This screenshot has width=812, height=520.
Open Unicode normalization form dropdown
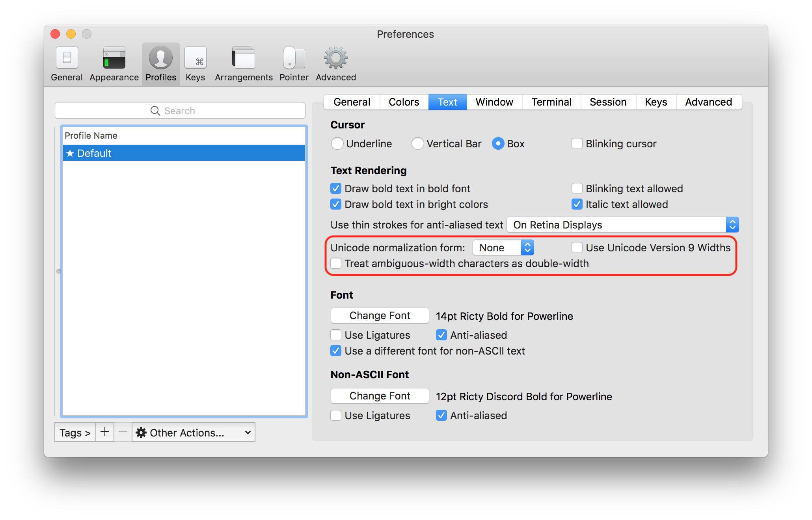point(503,248)
